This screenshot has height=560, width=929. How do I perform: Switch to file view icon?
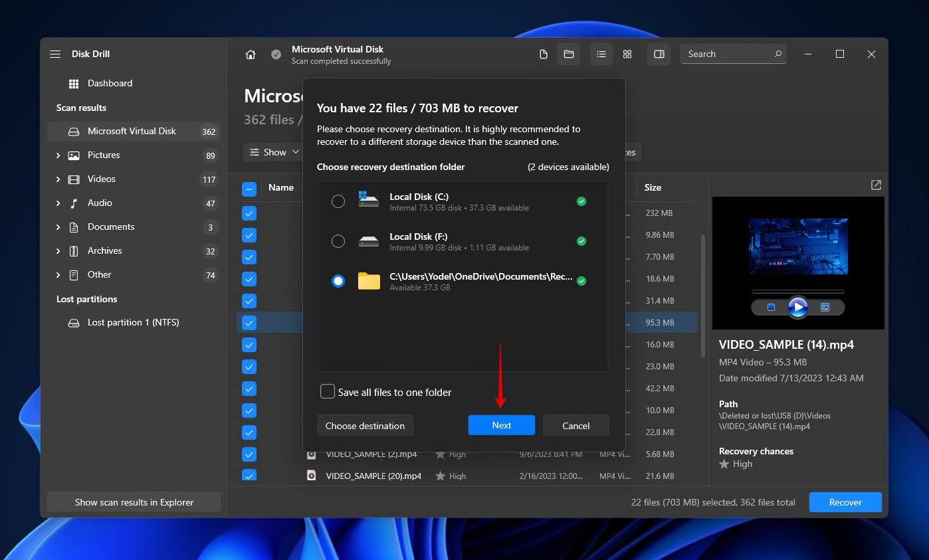coord(544,54)
